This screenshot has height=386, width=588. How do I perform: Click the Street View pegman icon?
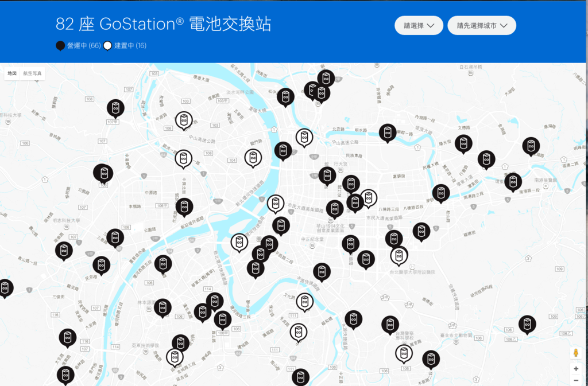pyautogui.click(x=575, y=353)
